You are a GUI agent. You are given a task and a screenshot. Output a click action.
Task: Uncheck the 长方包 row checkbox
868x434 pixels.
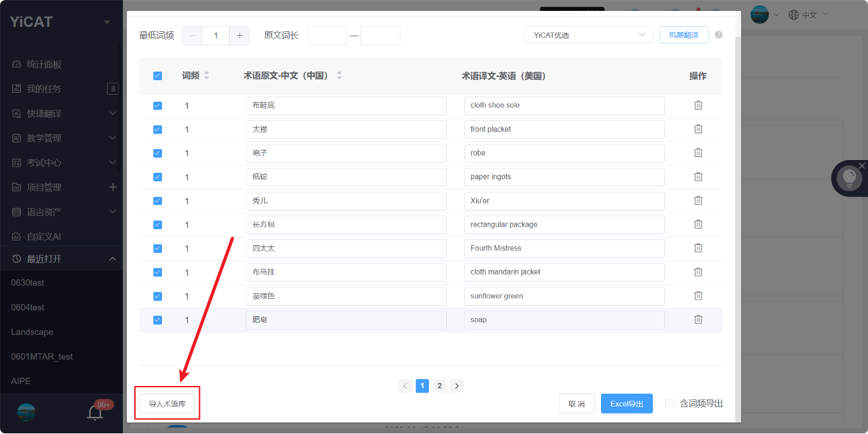point(157,225)
